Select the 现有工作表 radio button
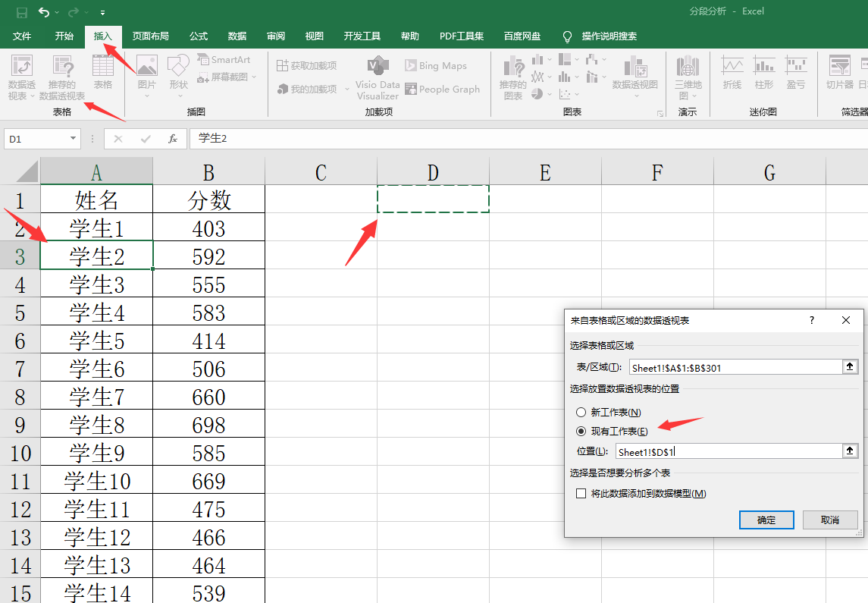868x603 pixels. coord(581,431)
